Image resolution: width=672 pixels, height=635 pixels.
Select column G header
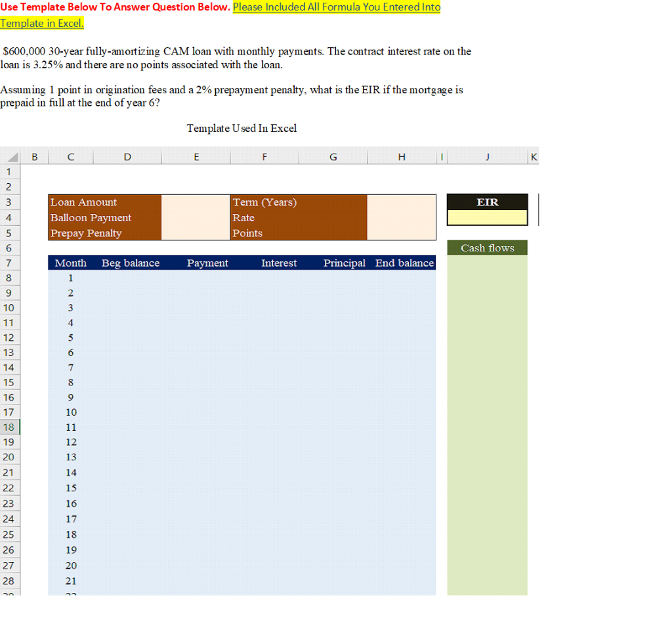[333, 157]
